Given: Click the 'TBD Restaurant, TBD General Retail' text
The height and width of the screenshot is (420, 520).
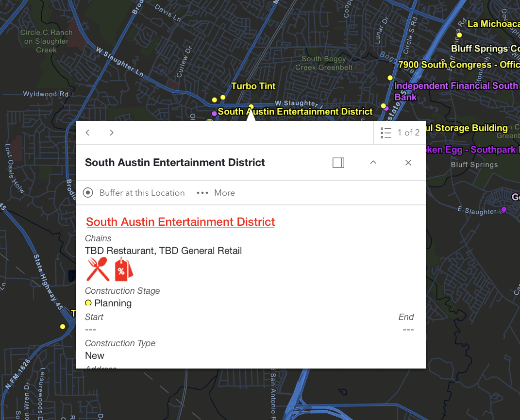Looking at the screenshot, I should pos(164,251).
